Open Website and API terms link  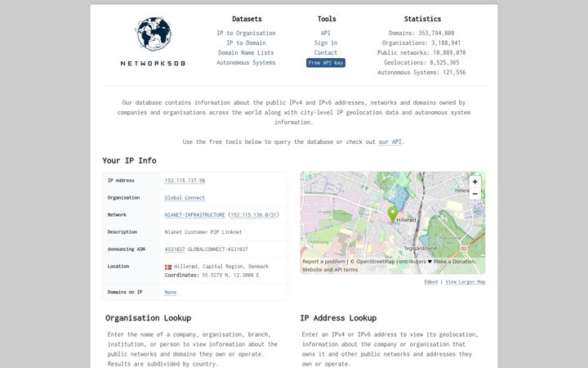coord(330,270)
